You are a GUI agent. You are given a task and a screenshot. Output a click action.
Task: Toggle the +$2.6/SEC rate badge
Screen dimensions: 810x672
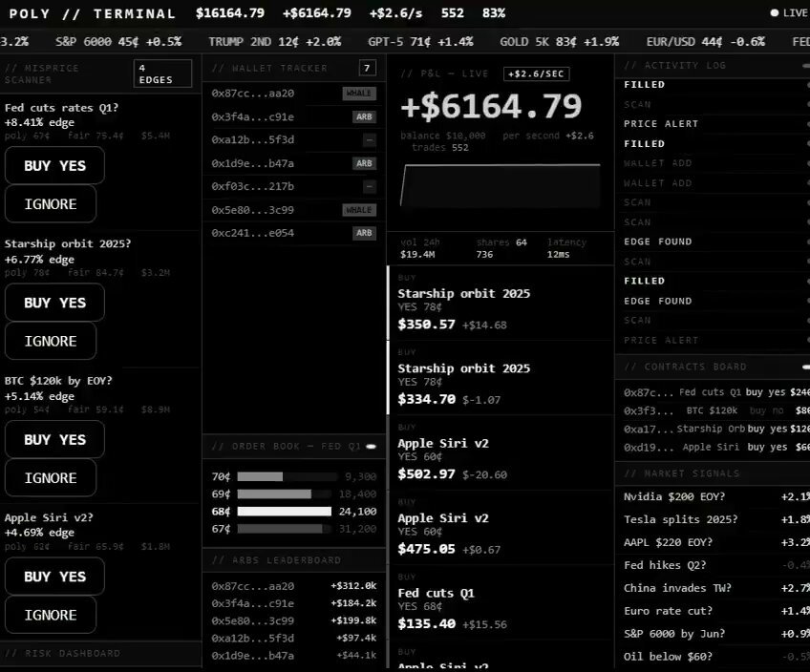coord(536,73)
